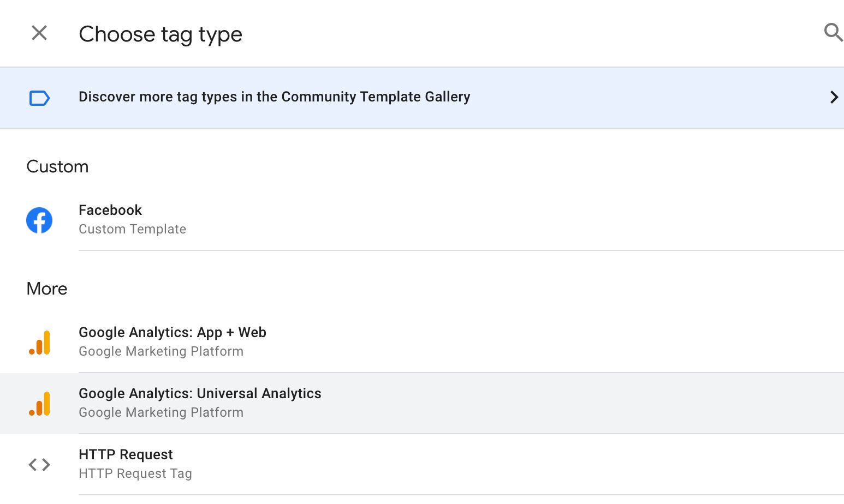Click the Choose tag type title

[x=161, y=34]
